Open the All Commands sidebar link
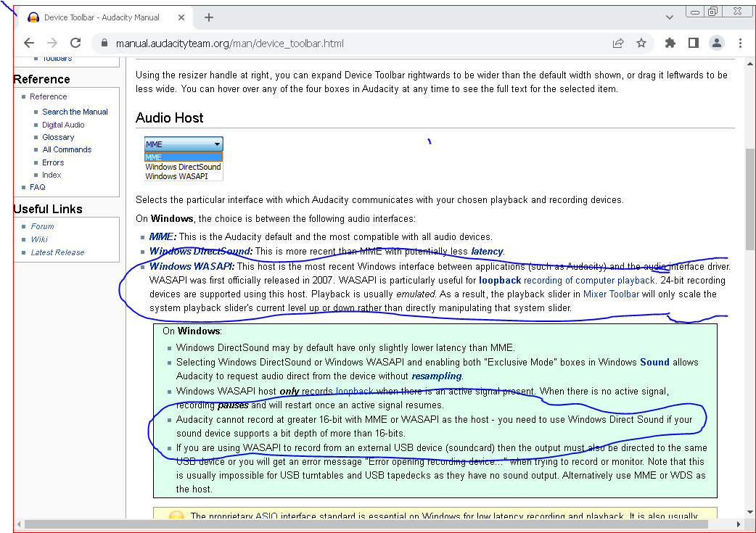This screenshot has width=756, height=533. click(x=67, y=150)
